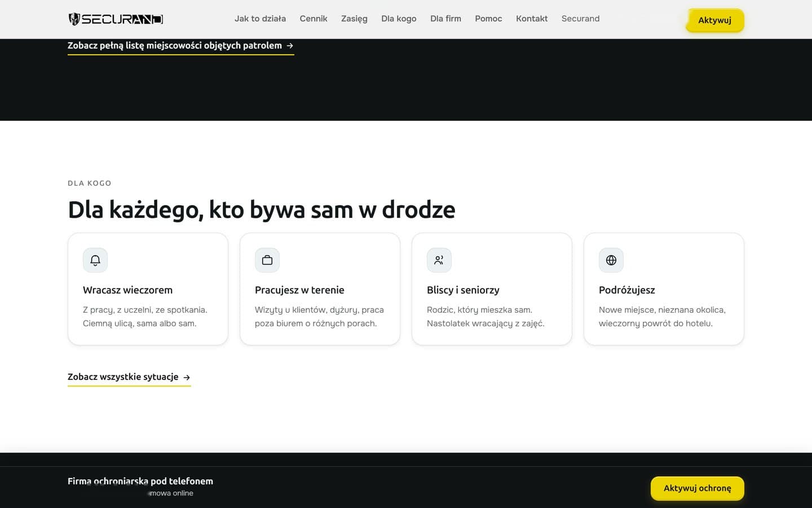Screen dimensions: 812x508
Task: Click description 'Rodzic, który mieszka sam.'
Action: 479,310
